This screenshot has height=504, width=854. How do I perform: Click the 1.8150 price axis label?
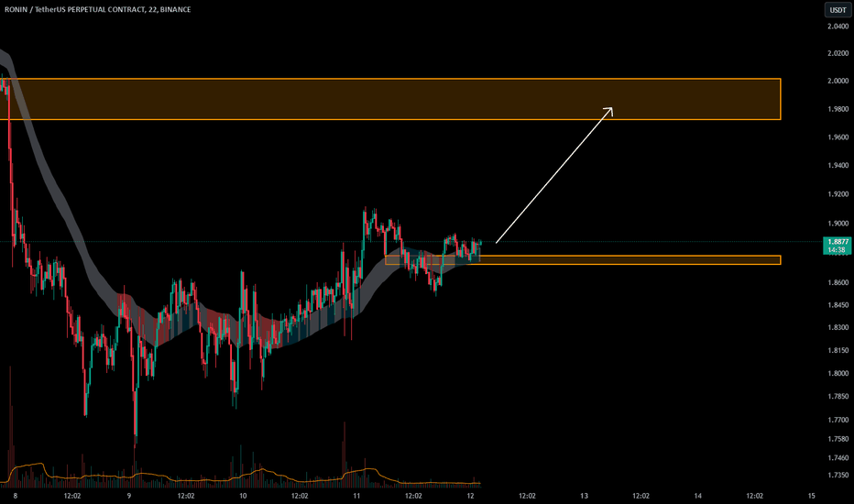pos(838,350)
